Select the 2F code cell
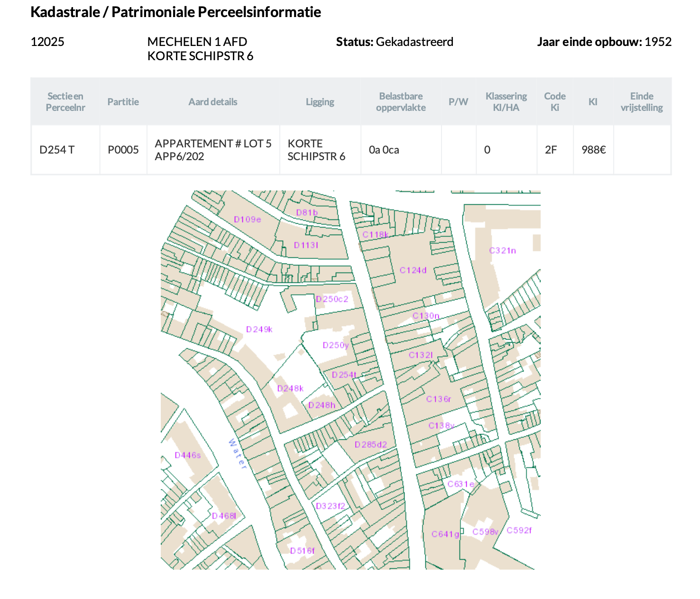 551,150
